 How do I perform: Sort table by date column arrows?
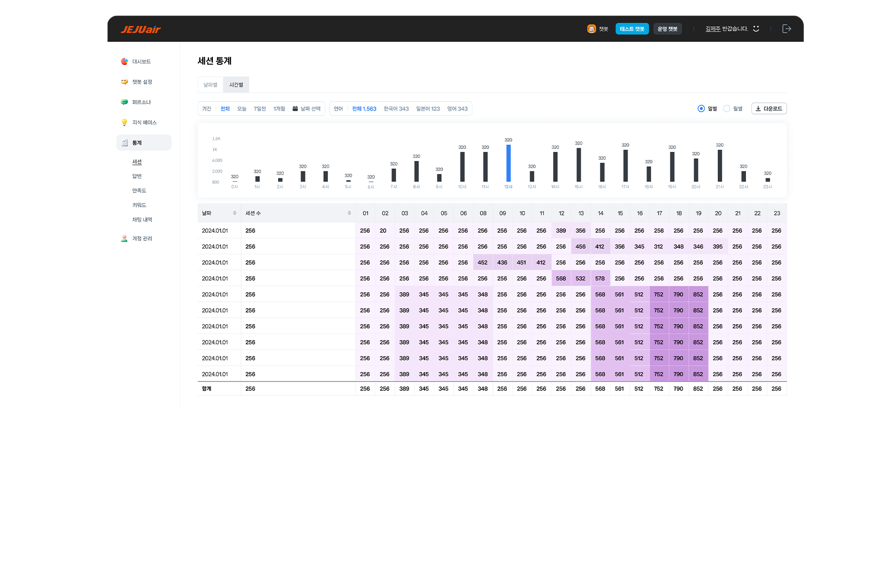pyautogui.click(x=235, y=213)
